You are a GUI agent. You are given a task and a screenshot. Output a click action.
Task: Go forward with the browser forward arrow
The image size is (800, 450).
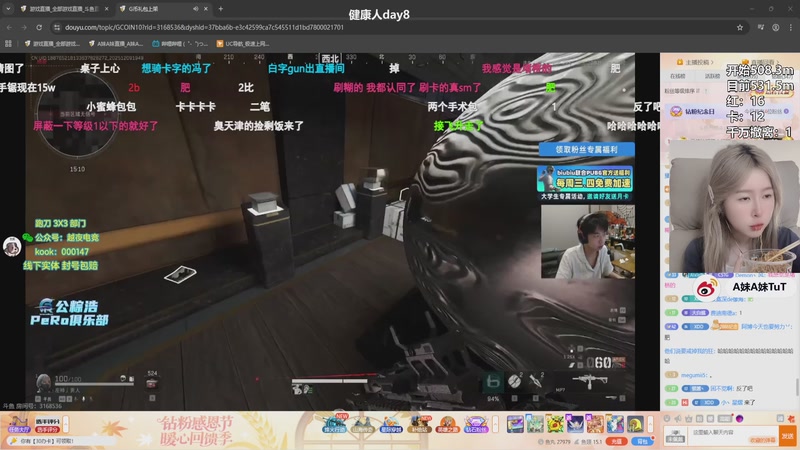point(24,28)
